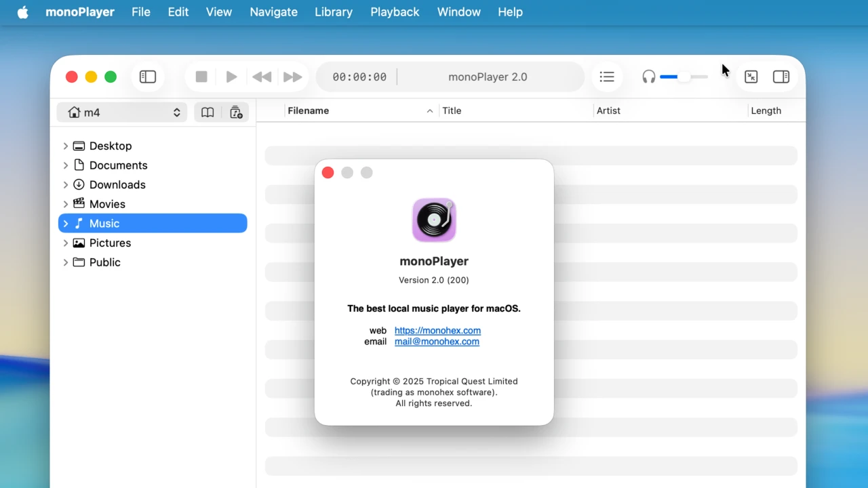
Task: Click the Stop playback button
Action: coord(201,77)
